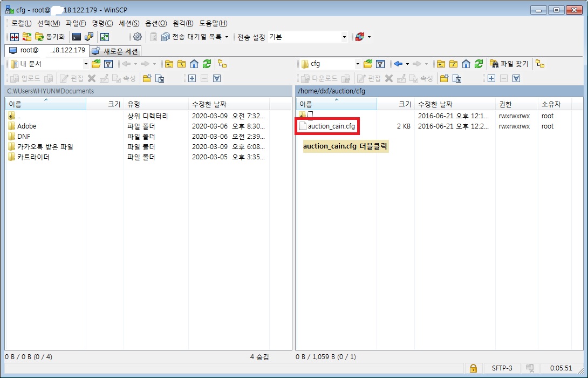
Task: Sort local panel by 유형 column header
Action: 156,104
